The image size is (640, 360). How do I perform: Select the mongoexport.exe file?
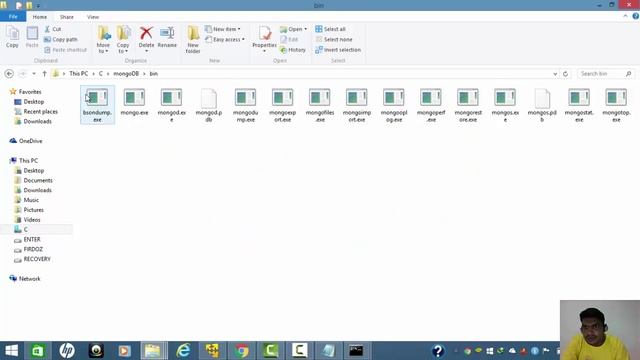(282, 105)
